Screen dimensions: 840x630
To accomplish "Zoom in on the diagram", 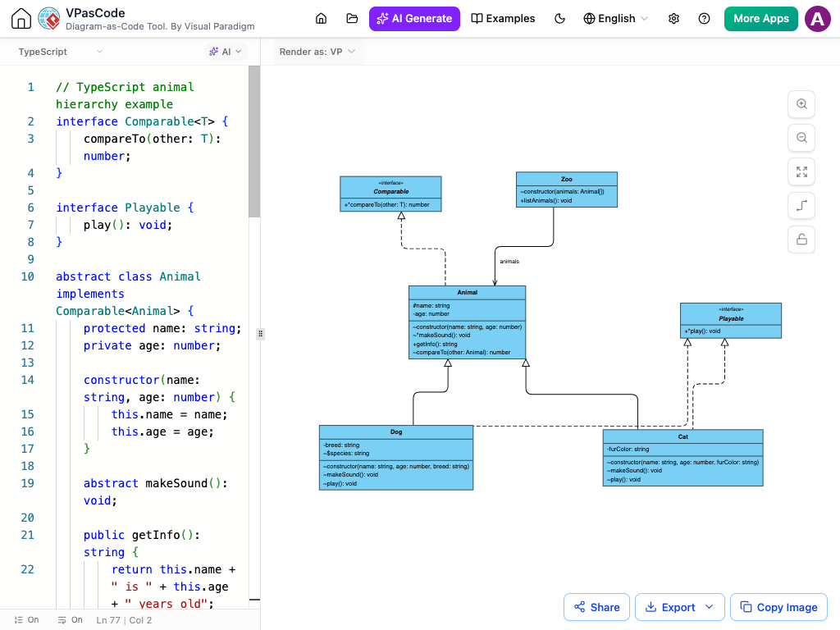I will click(801, 104).
